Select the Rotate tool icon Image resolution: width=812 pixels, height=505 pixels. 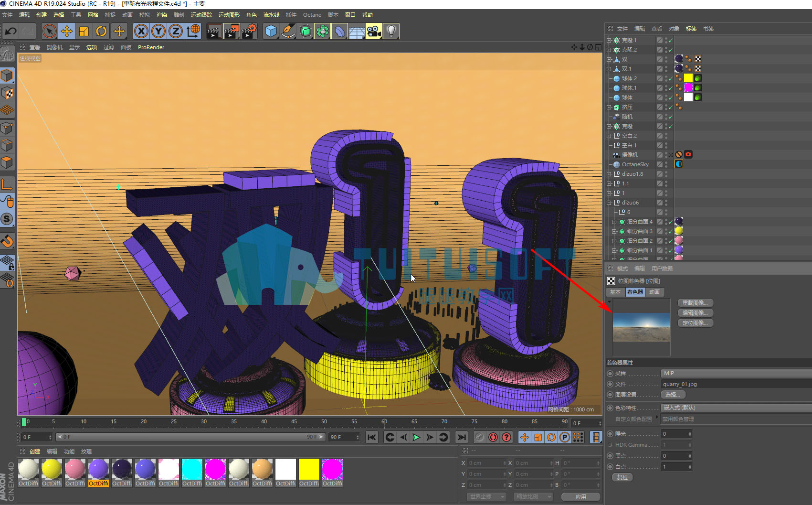pyautogui.click(x=101, y=32)
